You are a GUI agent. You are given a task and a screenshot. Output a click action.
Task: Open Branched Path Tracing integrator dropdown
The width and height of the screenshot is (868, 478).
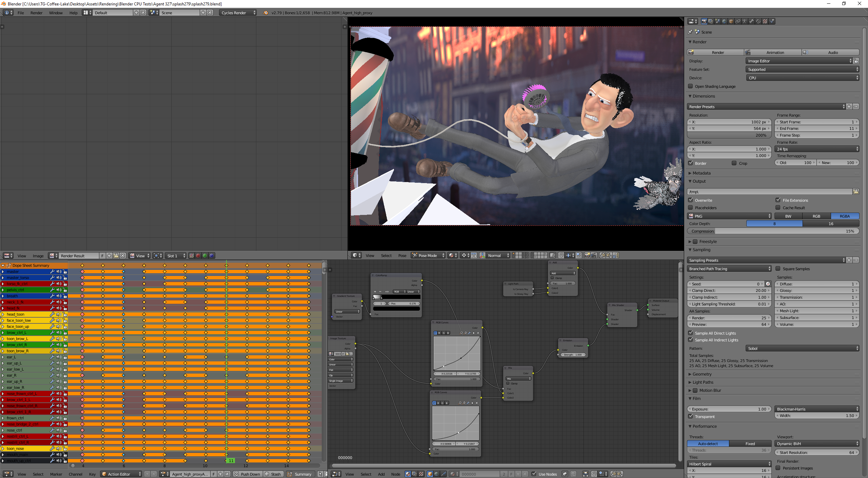click(729, 268)
